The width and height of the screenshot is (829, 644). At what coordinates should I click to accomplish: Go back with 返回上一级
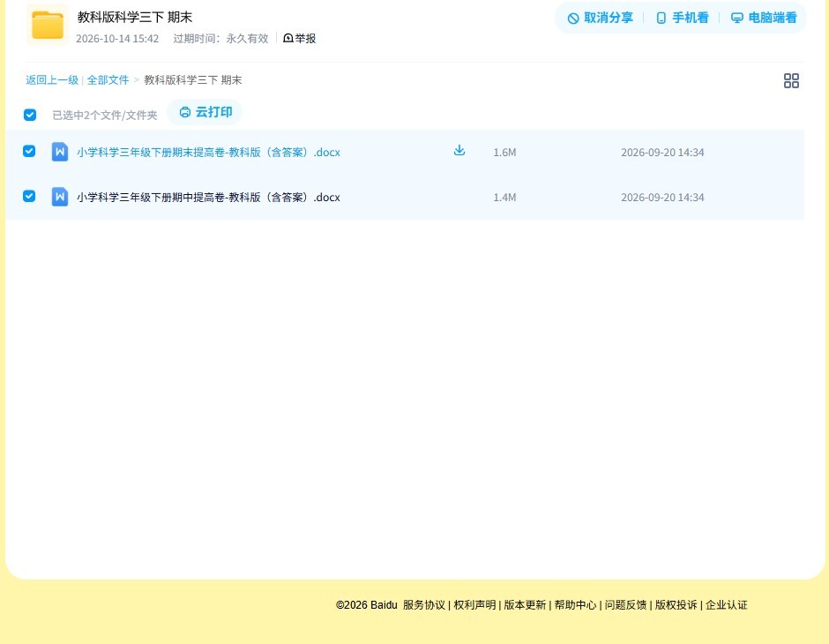point(52,80)
